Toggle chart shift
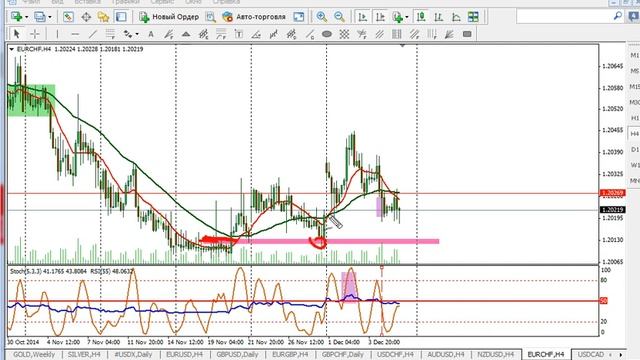Screen dimensions: 640x360 tap(380, 17)
